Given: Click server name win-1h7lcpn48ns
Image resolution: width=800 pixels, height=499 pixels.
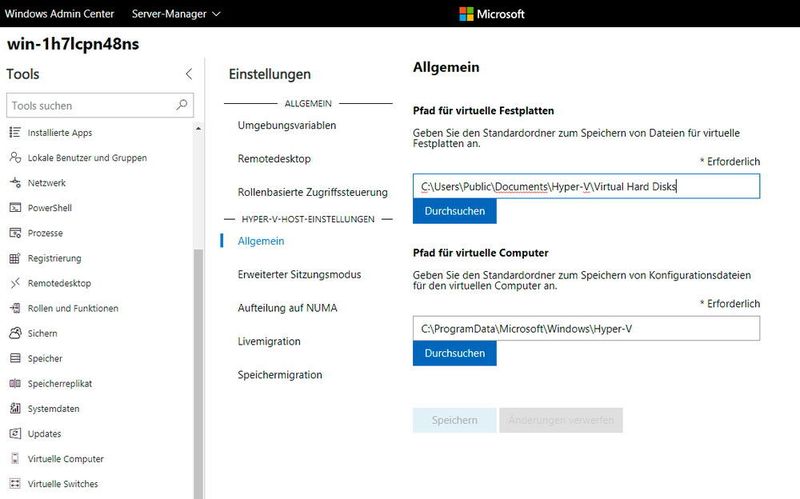Looking at the screenshot, I should coord(73,44).
